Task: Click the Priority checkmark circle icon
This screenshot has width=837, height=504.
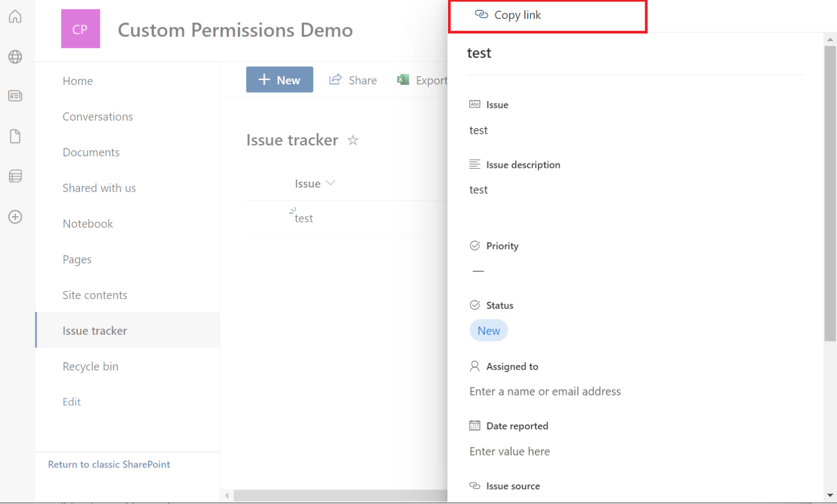Action: click(x=475, y=245)
